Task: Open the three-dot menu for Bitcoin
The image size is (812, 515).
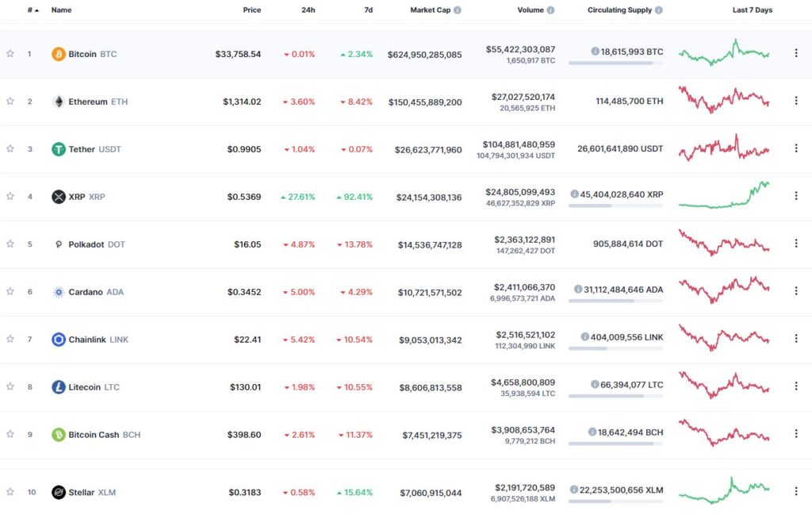Action: pyautogui.click(x=796, y=53)
